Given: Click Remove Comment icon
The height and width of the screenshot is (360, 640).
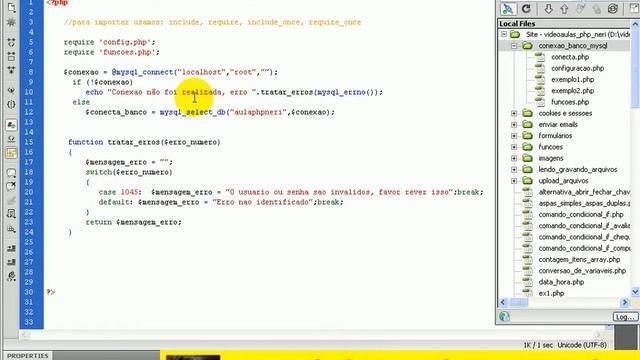Looking at the screenshot, I should click(x=11, y=187).
